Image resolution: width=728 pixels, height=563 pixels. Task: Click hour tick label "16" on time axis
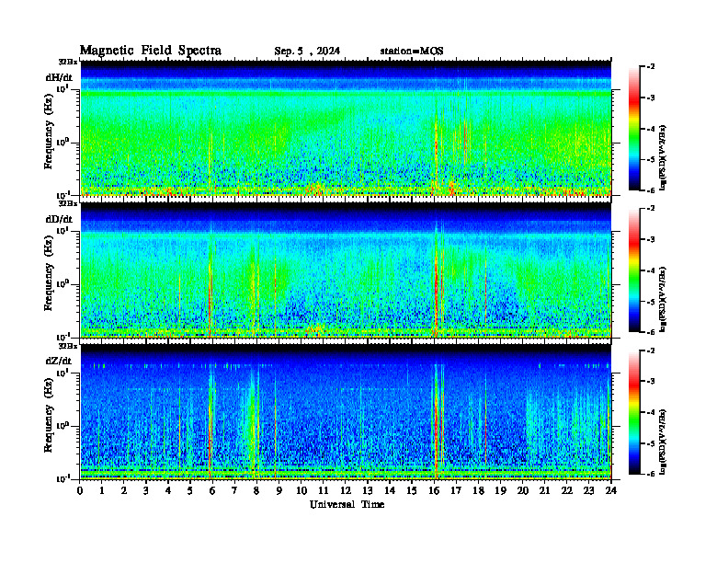point(434,490)
